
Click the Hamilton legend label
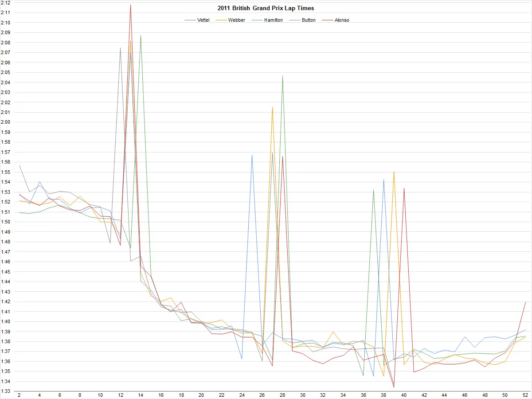pos(273,20)
